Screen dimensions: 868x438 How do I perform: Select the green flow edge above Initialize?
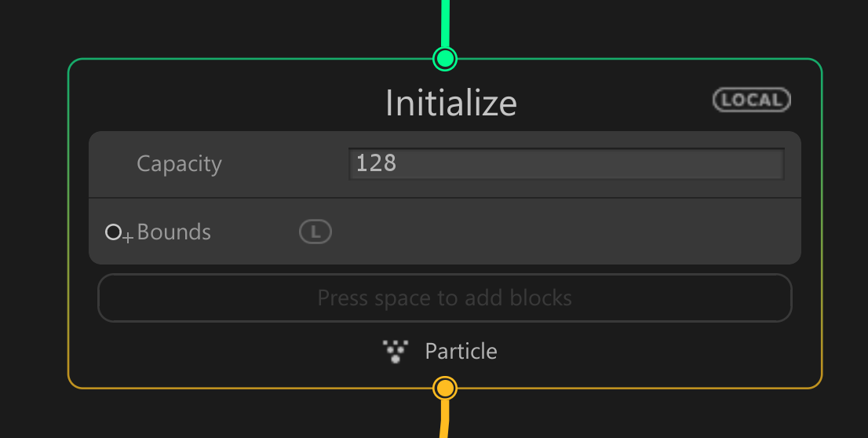point(446,22)
